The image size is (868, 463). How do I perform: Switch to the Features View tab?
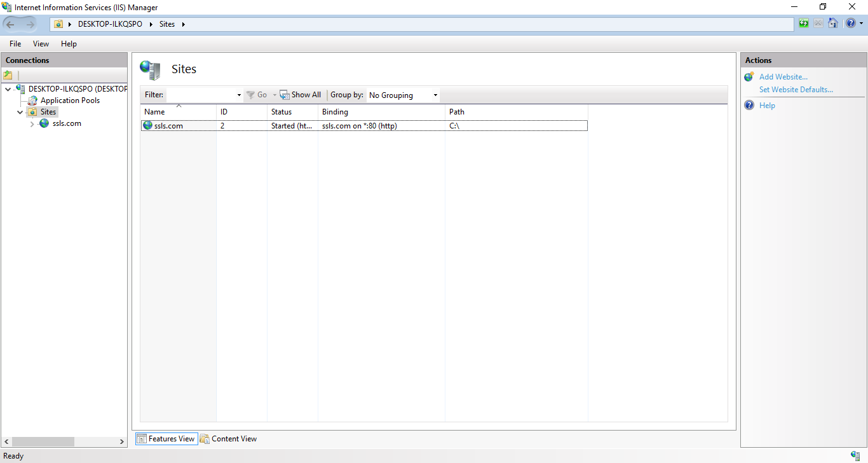coord(166,439)
